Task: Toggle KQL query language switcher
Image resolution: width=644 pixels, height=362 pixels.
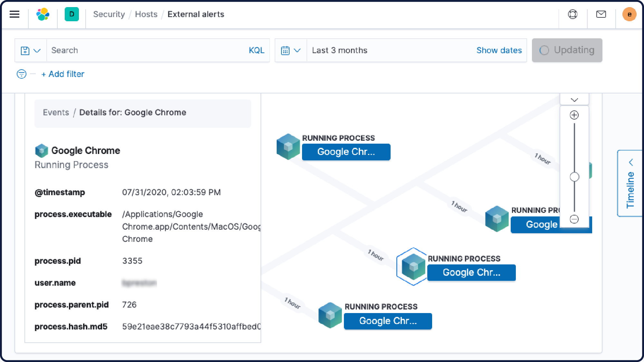Action: (256, 51)
